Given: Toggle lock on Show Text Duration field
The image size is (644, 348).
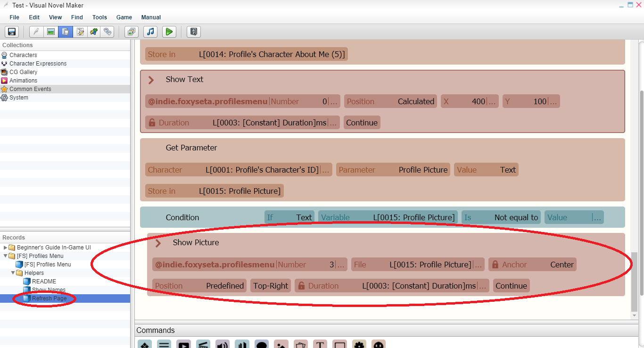Looking at the screenshot, I should tap(152, 123).
